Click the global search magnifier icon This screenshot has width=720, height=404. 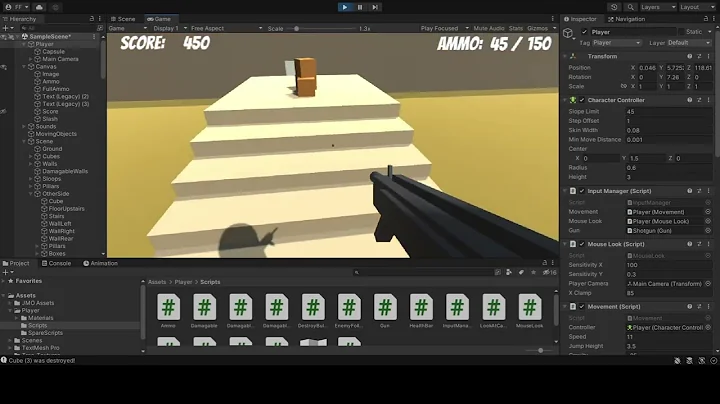[x=630, y=7]
